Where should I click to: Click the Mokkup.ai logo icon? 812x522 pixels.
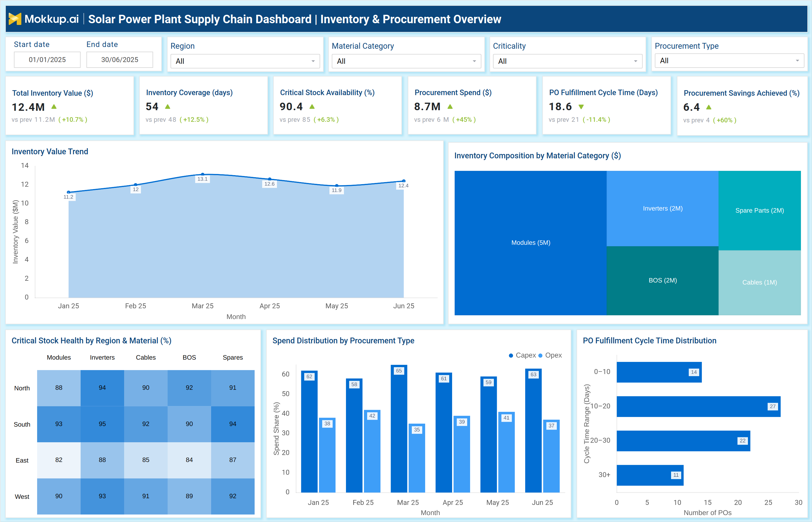click(x=15, y=19)
